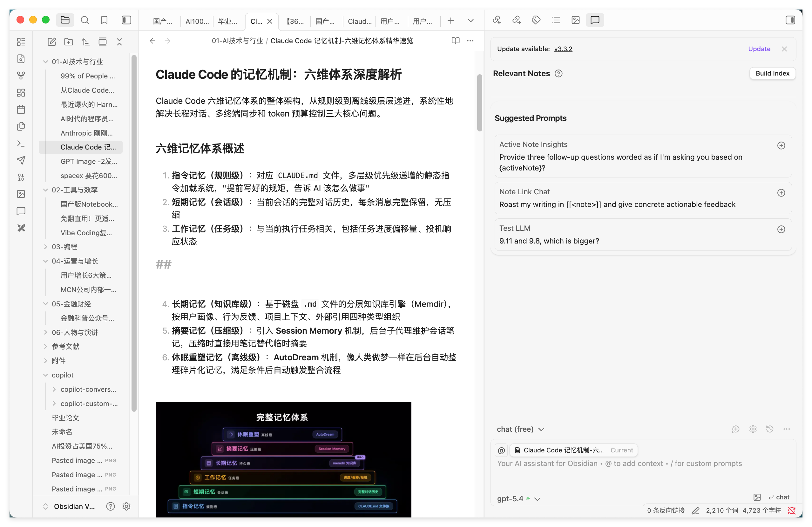Switch to the 【36... tab
The image size is (812, 527).
click(295, 21)
